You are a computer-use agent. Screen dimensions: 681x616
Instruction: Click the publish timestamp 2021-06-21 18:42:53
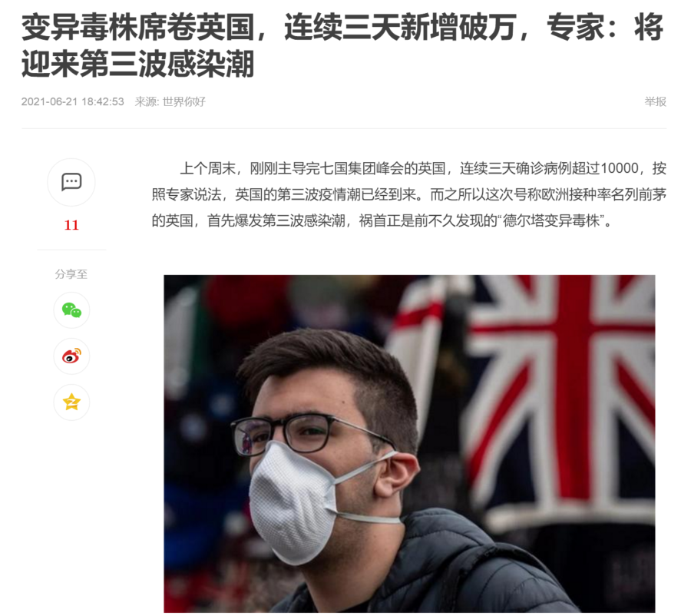[x=72, y=101]
